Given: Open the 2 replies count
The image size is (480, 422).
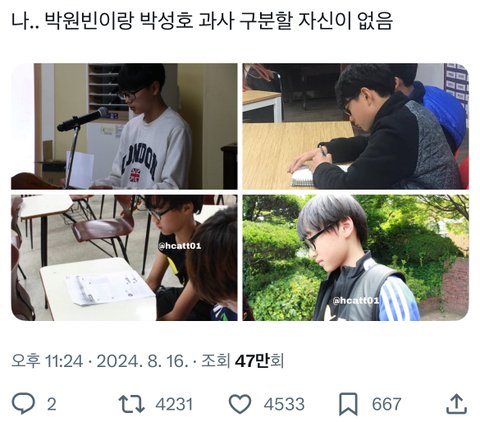Looking at the screenshot, I should point(51,404).
